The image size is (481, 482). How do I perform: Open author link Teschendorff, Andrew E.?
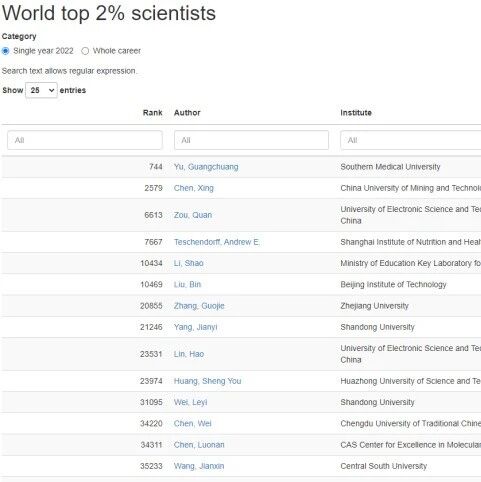pyautogui.click(x=217, y=242)
